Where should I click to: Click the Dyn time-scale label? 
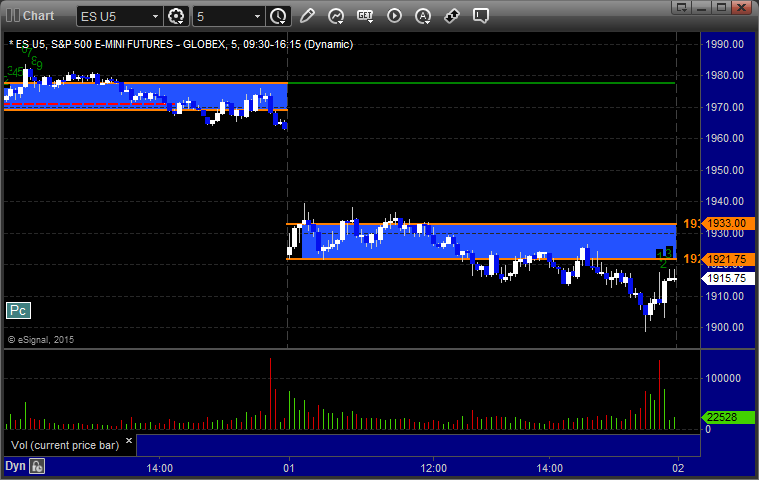[x=15, y=466]
